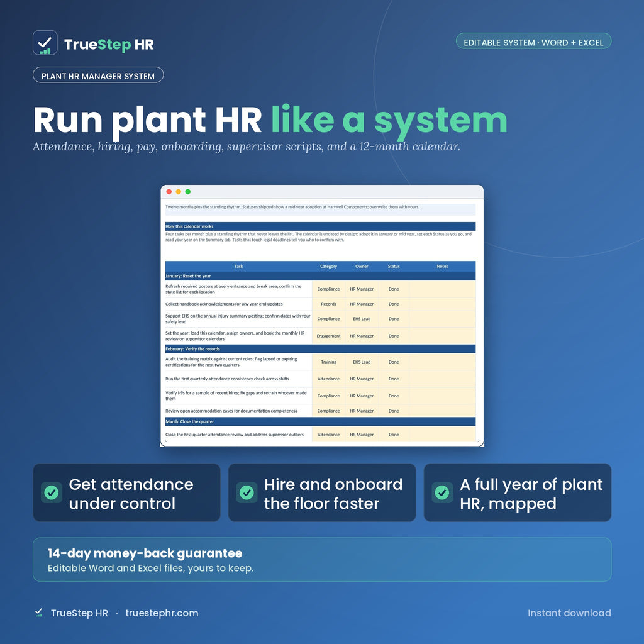Select the Hire and onboard the floor faster card
The width and height of the screenshot is (644, 644).
pos(322,493)
